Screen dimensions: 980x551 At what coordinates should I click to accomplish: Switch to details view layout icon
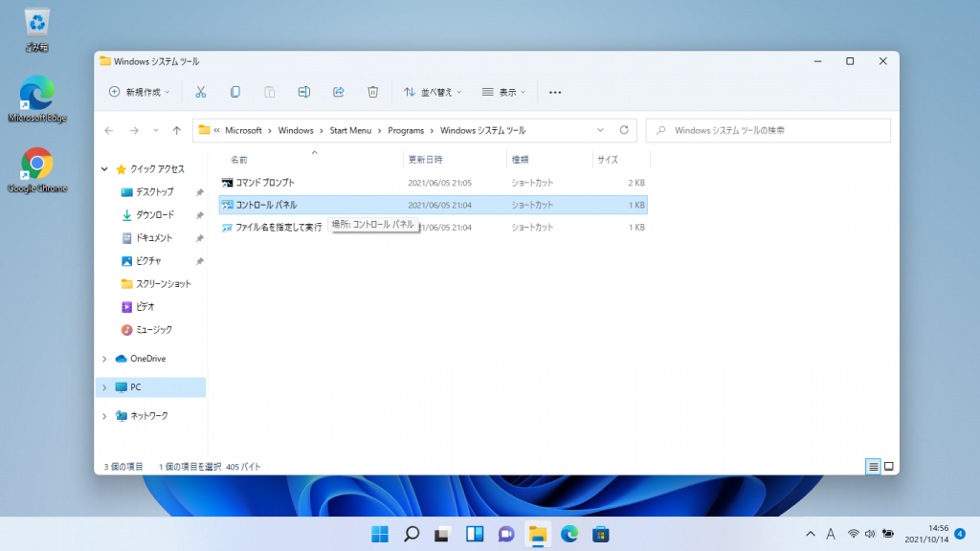coord(873,467)
